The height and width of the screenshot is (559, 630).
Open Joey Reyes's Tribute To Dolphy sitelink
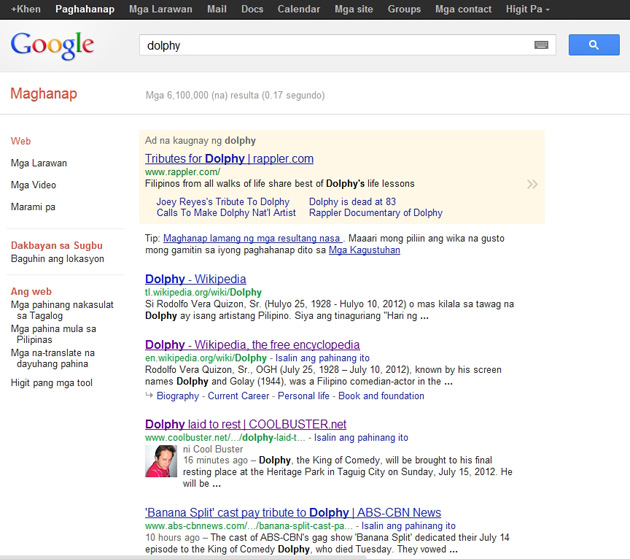223,202
